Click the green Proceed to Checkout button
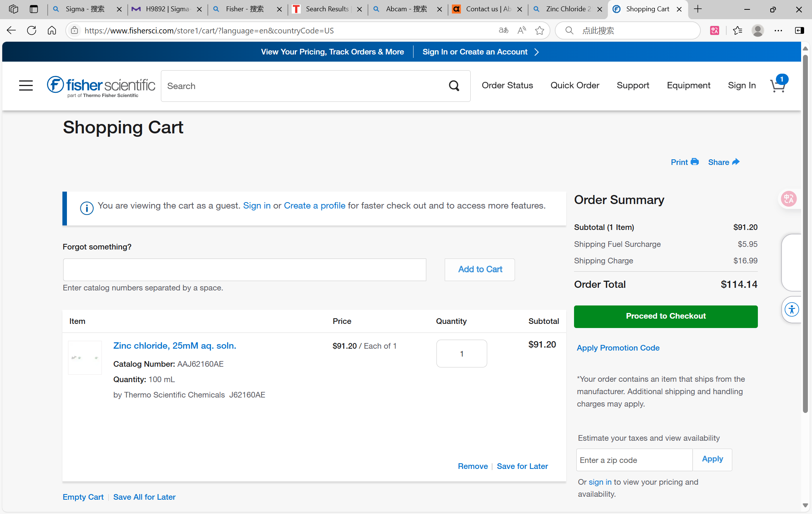Screen dimensions: 812x514 point(666,316)
